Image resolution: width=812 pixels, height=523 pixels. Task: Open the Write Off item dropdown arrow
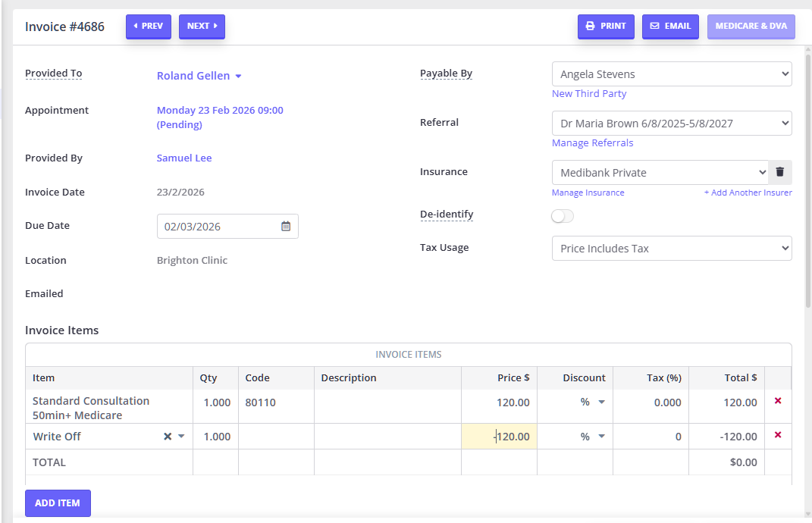[181, 437]
